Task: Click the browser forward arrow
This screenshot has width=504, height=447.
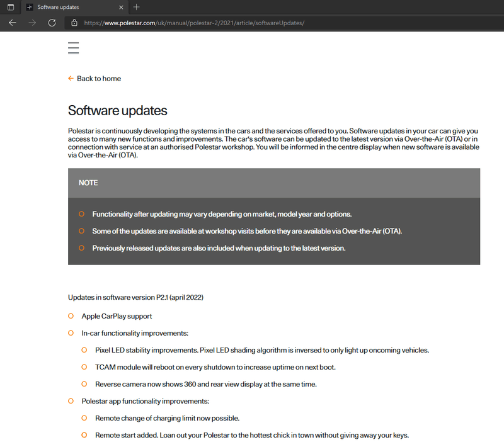Action: (x=32, y=23)
